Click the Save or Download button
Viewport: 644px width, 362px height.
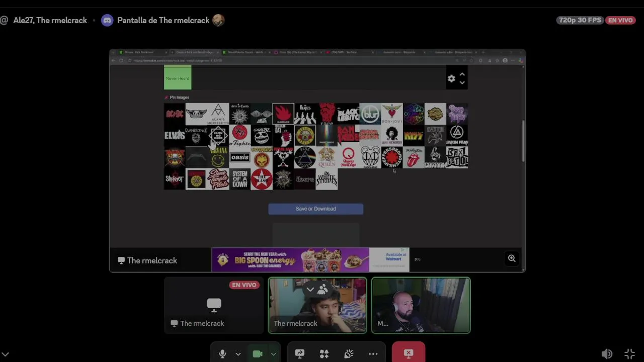pos(315,209)
